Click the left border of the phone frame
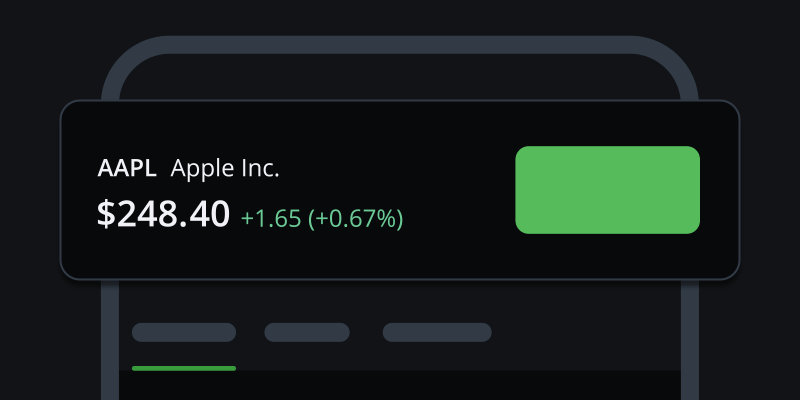 pos(109,330)
